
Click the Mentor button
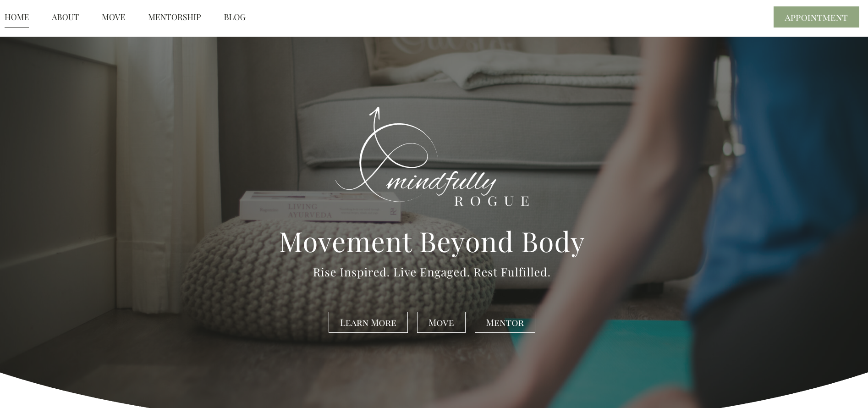pyautogui.click(x=505, y=322)
